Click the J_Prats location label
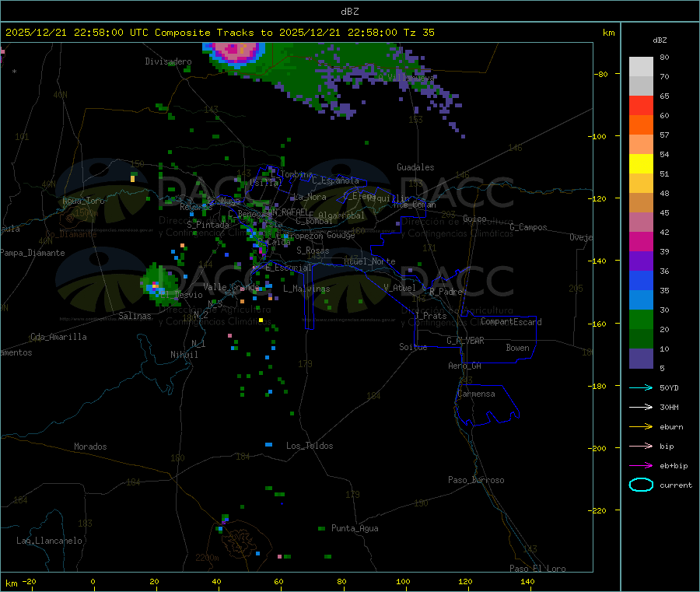This screenshot has height=592, width=700. point(430,316)
